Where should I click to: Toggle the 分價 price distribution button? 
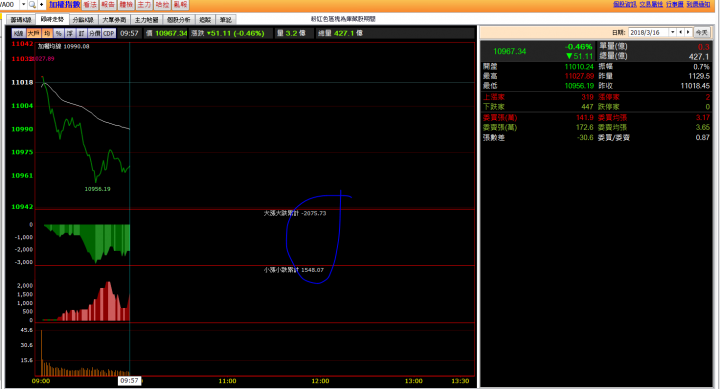coord(95,33)
